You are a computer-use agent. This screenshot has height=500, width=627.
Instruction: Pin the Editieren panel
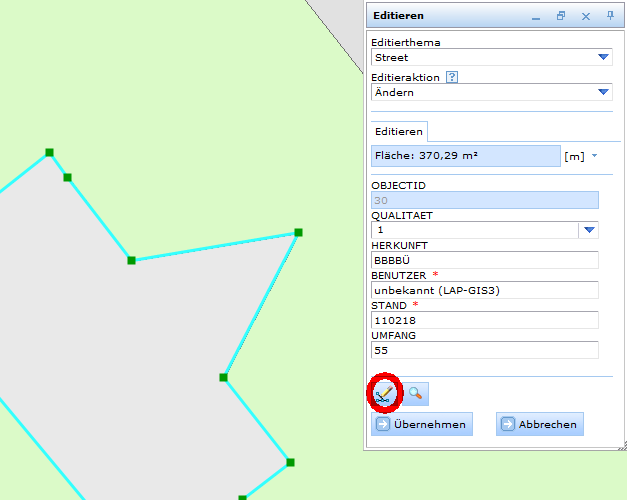coord(610,16)
